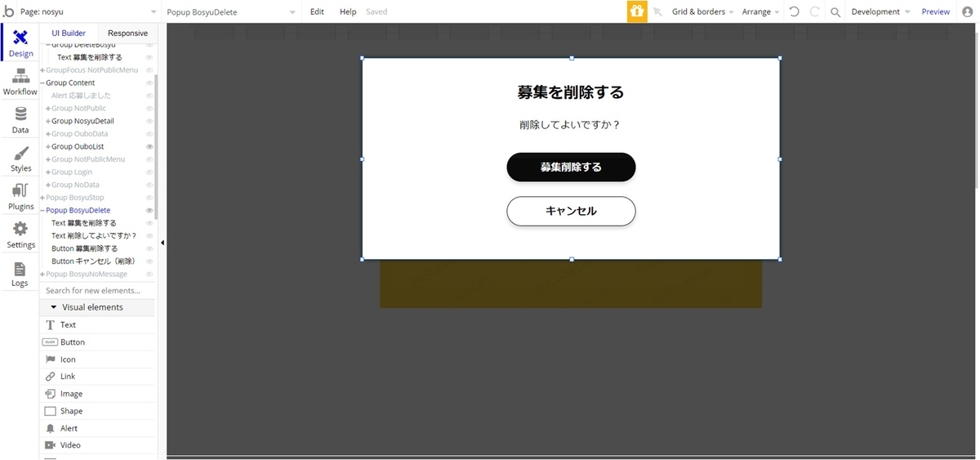Add a Video element from the palette

click(x=96, y=445)
